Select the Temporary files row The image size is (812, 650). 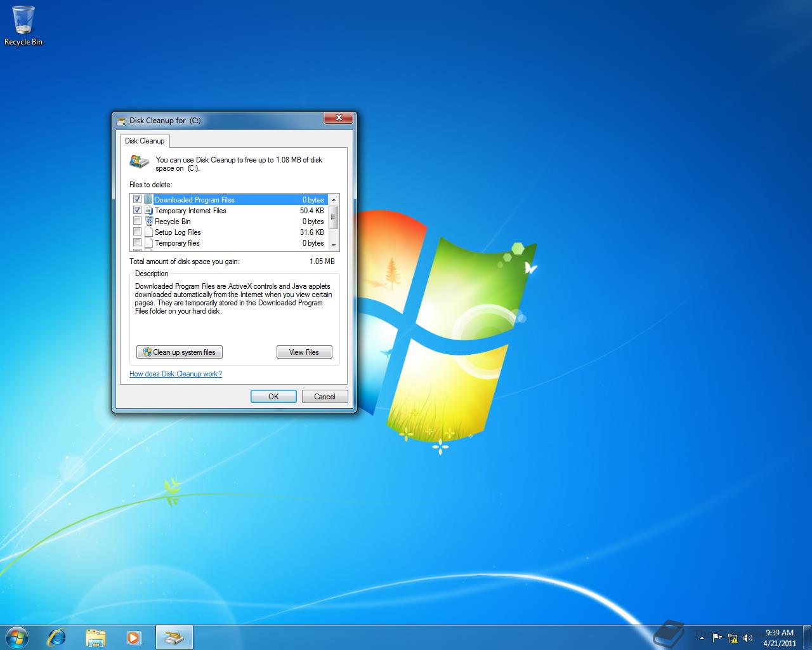(229, 242)
